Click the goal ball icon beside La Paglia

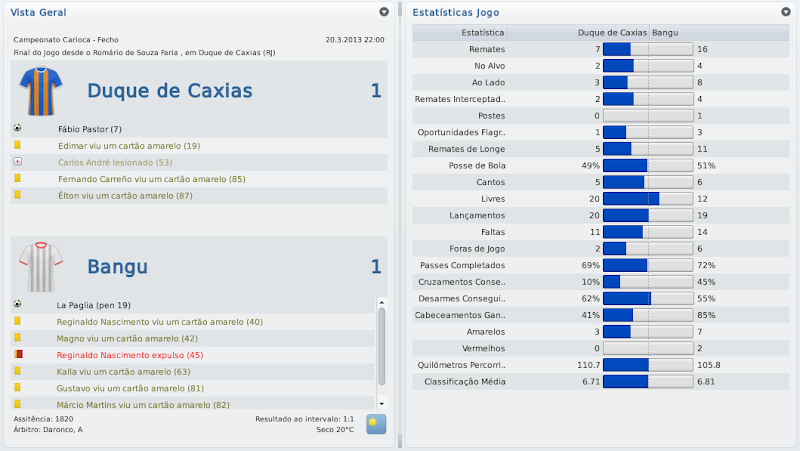[x=17, y=304]
